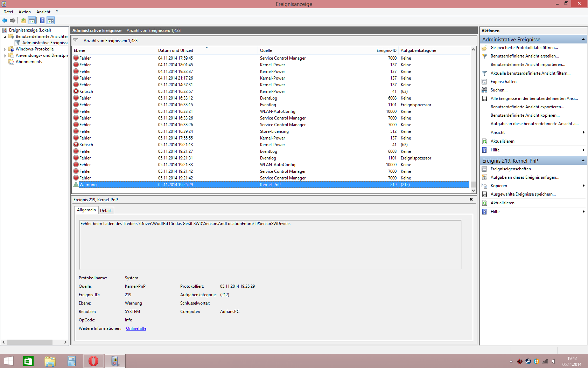Click the Forward arrow toolbar icon
Viewport: 588px width, 368px height.
tap(13, 20)
